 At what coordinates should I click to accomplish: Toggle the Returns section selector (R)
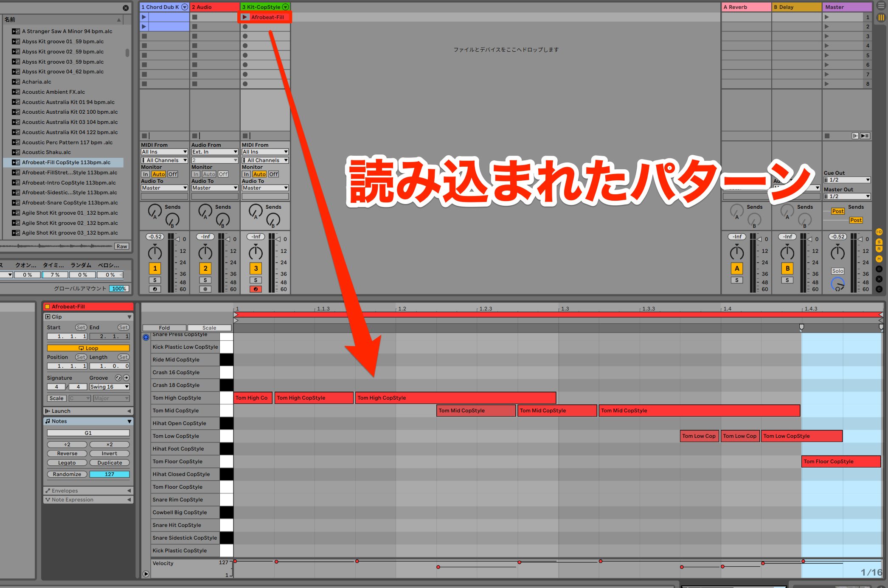click(x=879, y=249)
